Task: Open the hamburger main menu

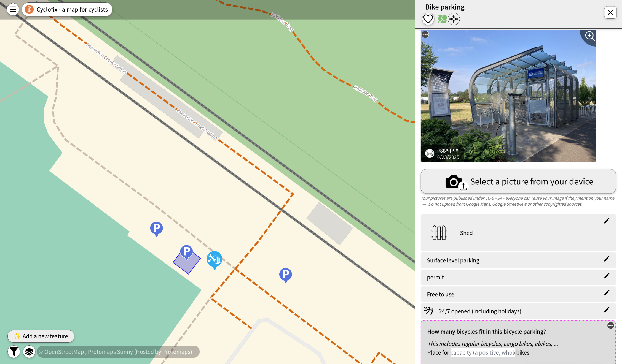Action: (13, 9)
